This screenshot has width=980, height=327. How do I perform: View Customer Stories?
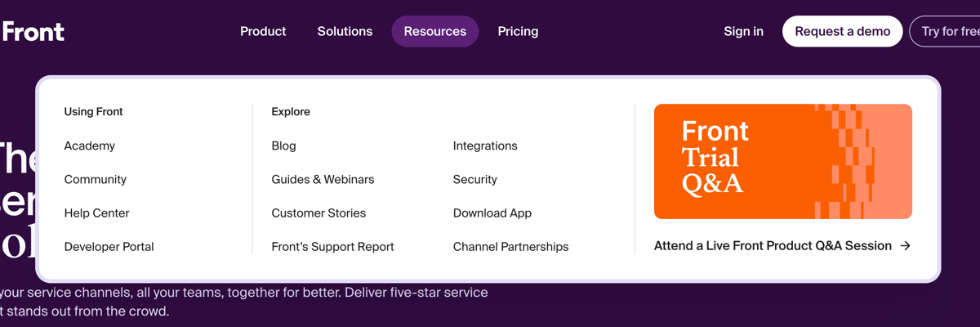(x=318, y=213)
